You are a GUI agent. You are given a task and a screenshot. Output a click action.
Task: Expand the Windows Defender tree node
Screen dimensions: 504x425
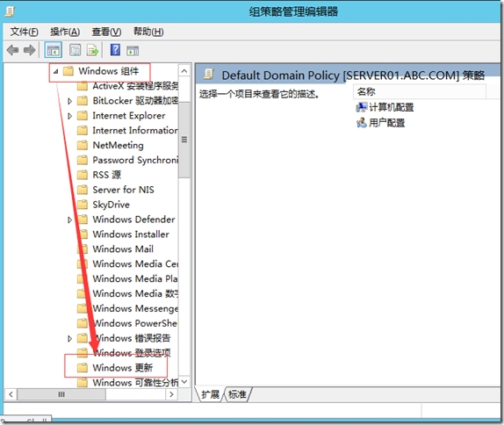(69, 220)
